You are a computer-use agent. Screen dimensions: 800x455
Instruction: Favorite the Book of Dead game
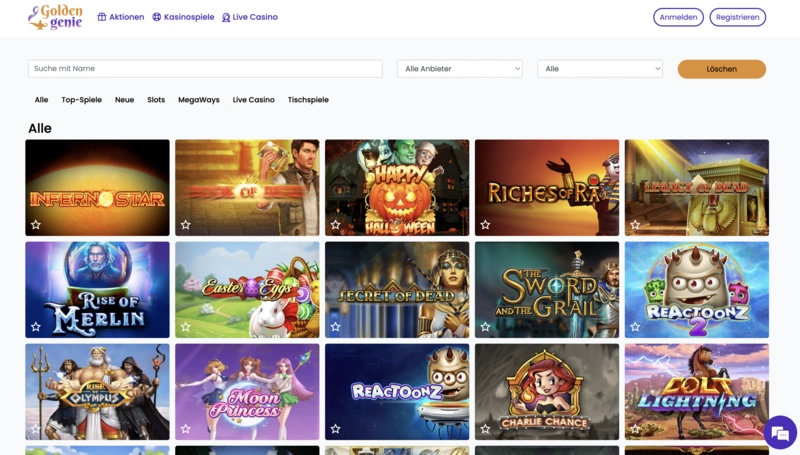point(186,224)
